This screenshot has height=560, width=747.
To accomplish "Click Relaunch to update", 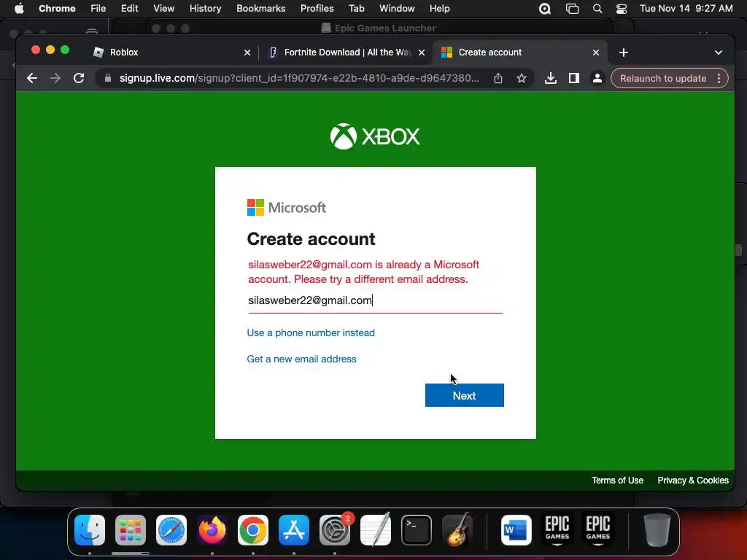I will tap(663, 78).
